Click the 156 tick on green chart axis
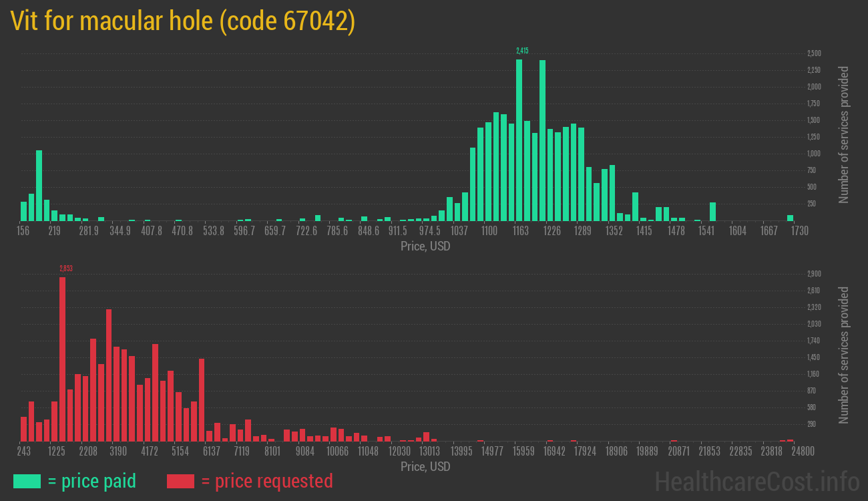Image resolution: width=868 pixels, height=501 pixels. click(x=23, y=231)
